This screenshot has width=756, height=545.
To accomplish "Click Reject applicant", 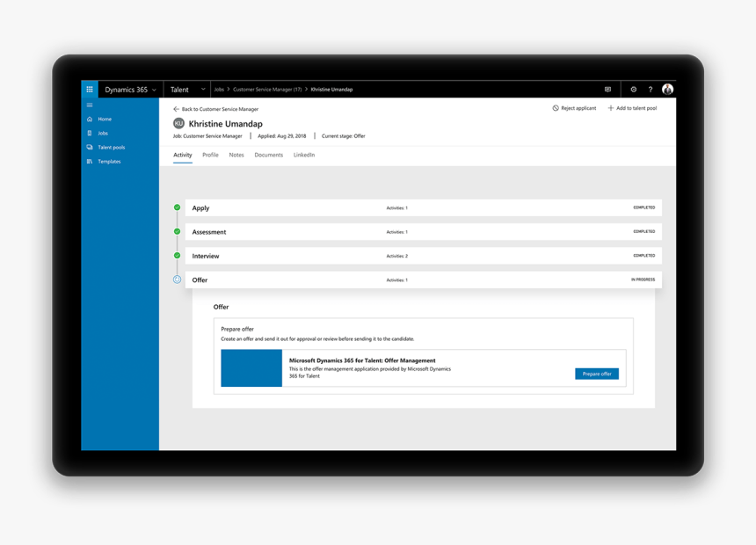I will point(574,108).
